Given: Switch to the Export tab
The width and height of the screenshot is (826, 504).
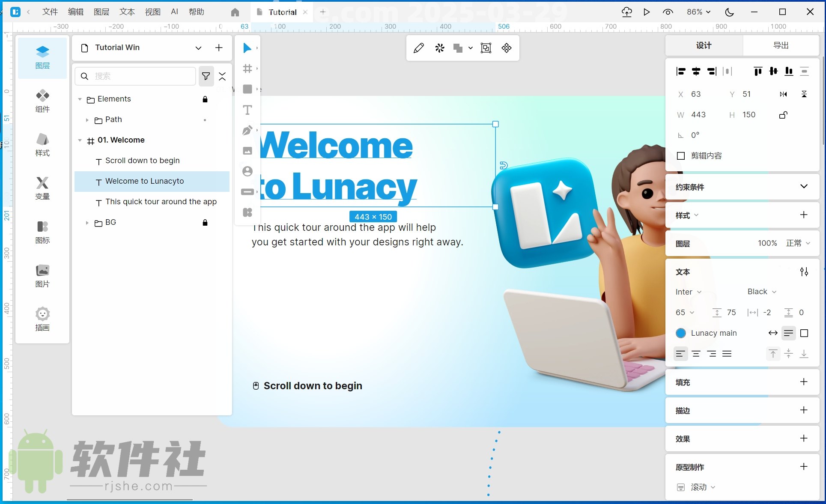Looking at the screenshot, I should click(781, 45).
